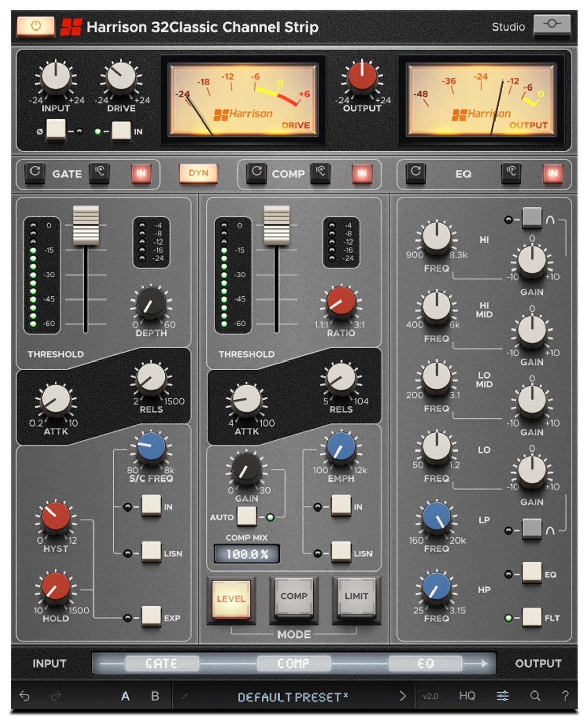Click the red COMP RATIO knob
The image size is (588, 721).
341,302
